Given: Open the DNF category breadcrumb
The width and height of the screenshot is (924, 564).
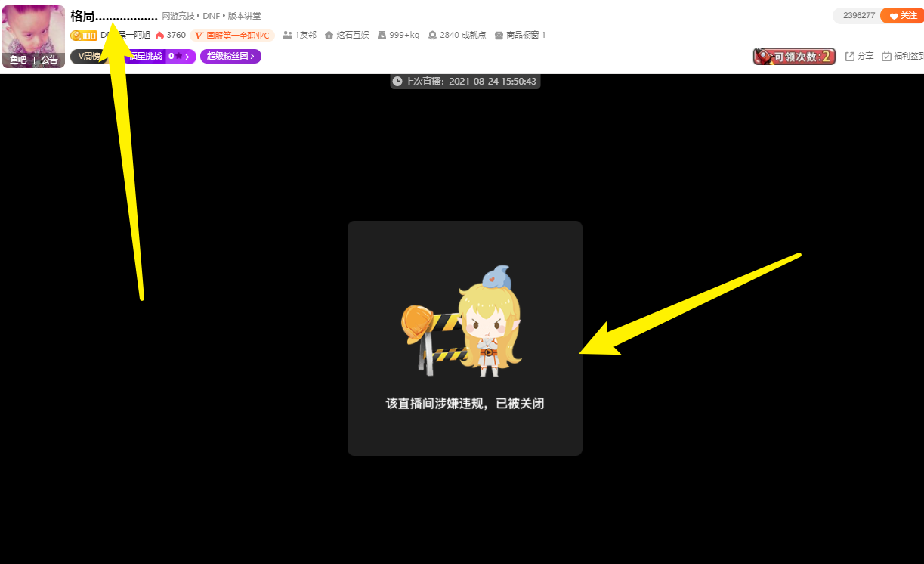Looking at the screenshot, I should (x=211, y=16).
